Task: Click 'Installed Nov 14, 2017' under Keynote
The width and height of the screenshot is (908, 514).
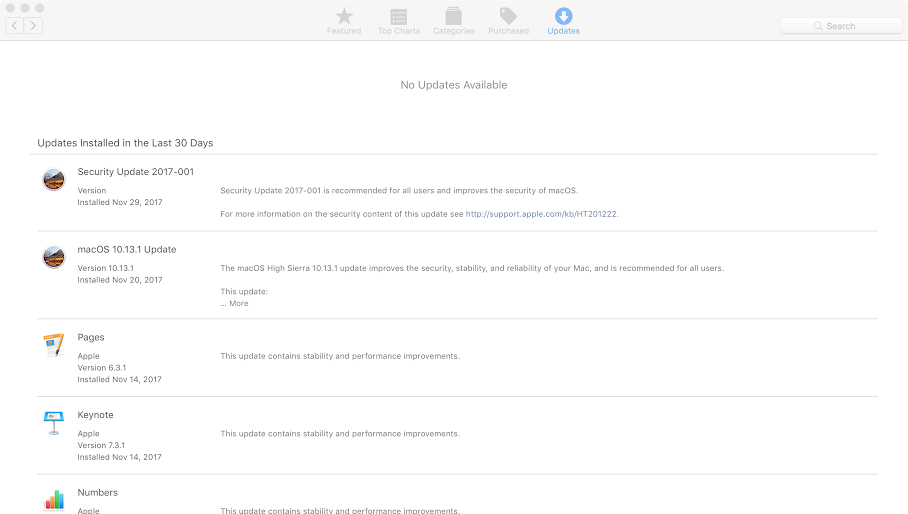Action: pyautogui.click(x=119, y=457)
